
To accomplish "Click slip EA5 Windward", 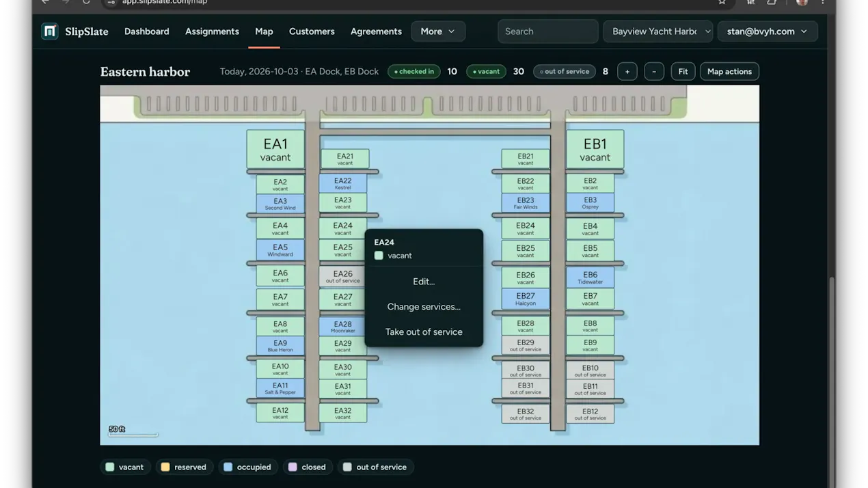I will [x=280, y=250].
